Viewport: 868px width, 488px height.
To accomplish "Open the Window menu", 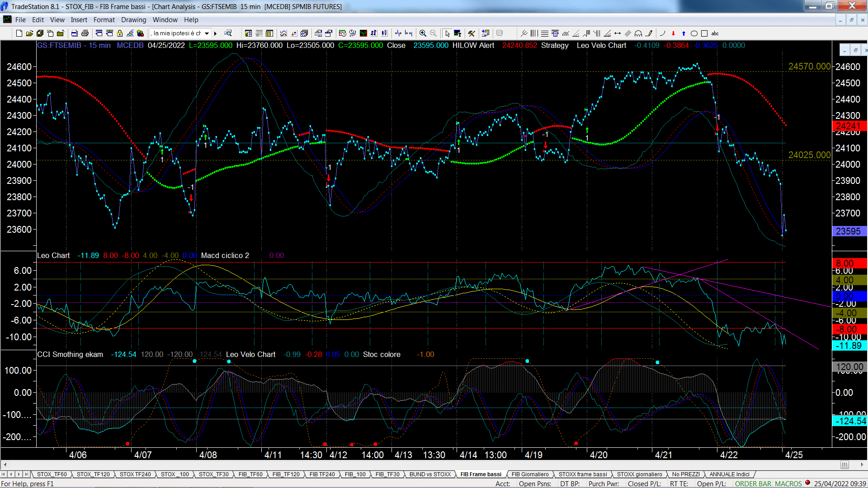I will click(x=165, y=20).
